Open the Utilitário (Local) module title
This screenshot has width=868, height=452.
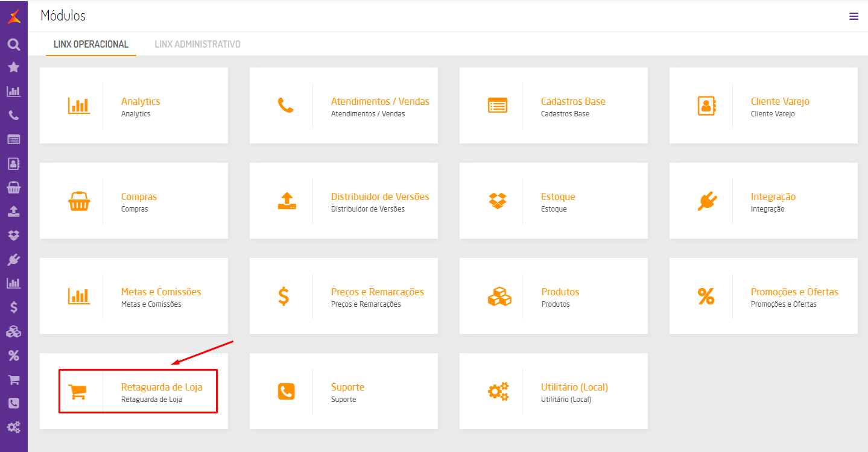(574, 387)
